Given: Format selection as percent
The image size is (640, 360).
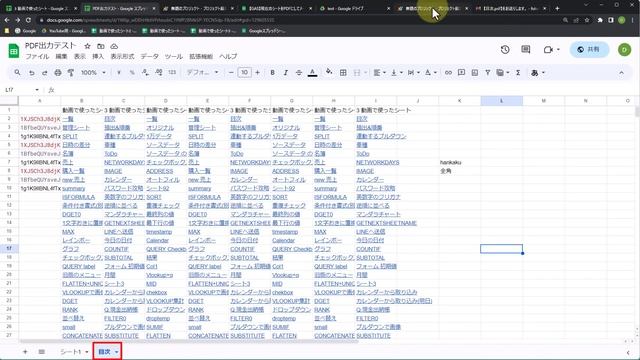Looking at the screenshot, I should coord(132,73).
